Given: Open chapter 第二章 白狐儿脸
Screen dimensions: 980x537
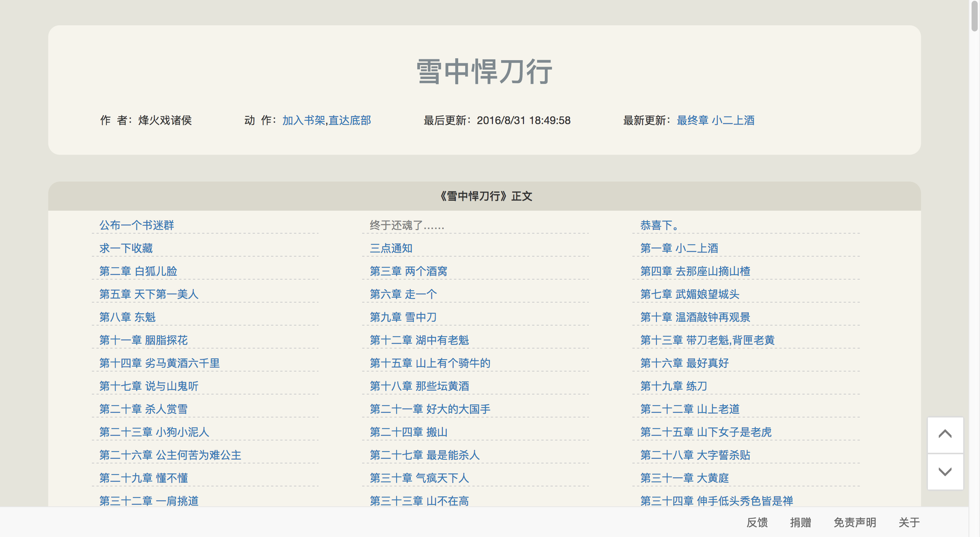Looking at the screenshot, I should point(138,271).
